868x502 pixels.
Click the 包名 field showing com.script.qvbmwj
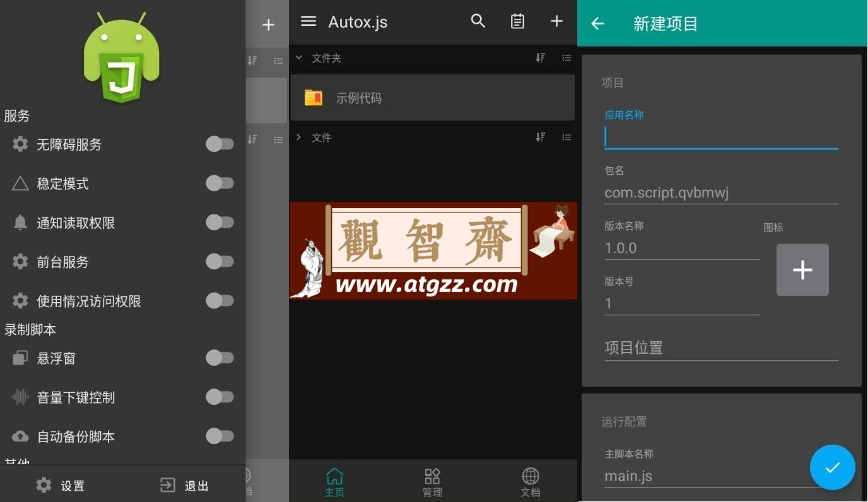click(x=722, y=193)
